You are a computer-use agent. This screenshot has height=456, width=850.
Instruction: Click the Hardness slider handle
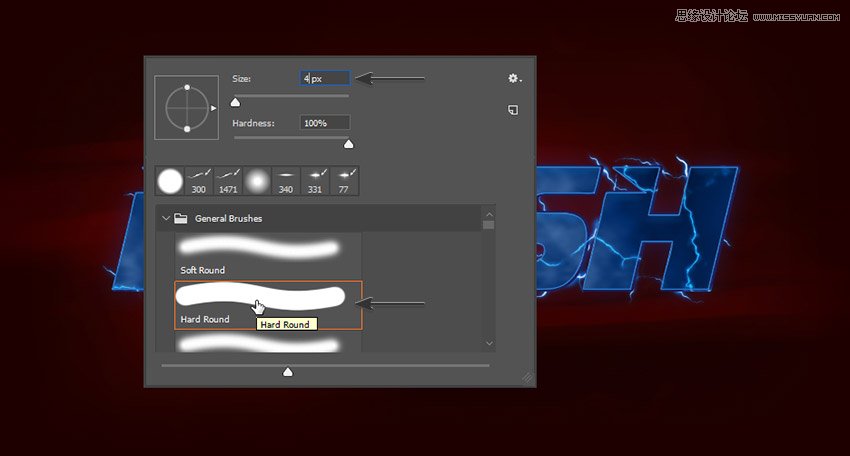coord(348,144)
